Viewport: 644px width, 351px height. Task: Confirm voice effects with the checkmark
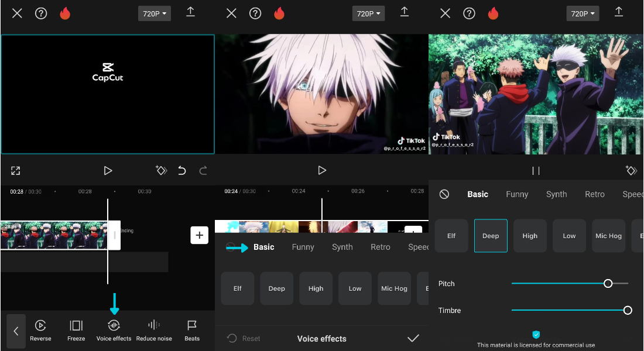pyautogui.click(x=413, y=338)
